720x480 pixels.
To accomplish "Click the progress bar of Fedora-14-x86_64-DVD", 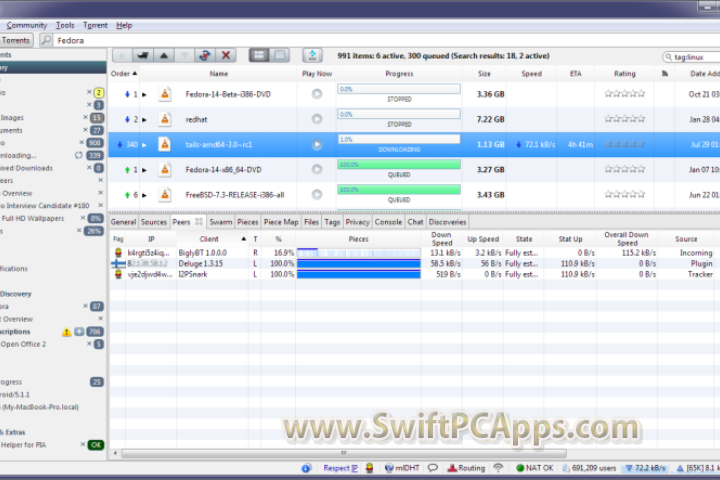I will [399, 164].
